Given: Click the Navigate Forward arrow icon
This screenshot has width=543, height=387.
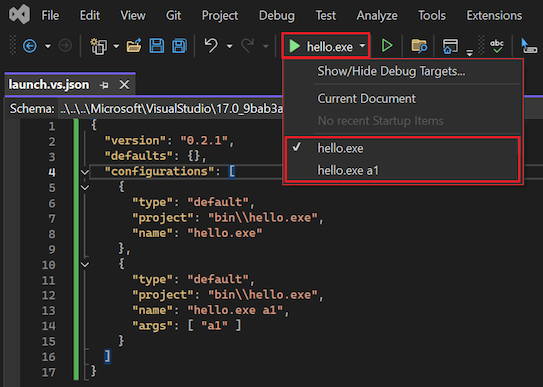Looking at the screenshot, I should pos(65,46).
